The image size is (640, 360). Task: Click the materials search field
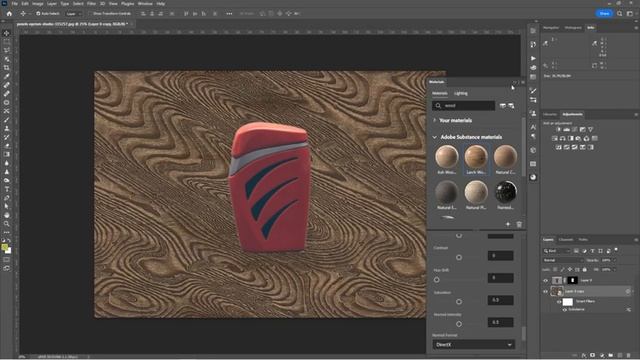tap(464, 106)
